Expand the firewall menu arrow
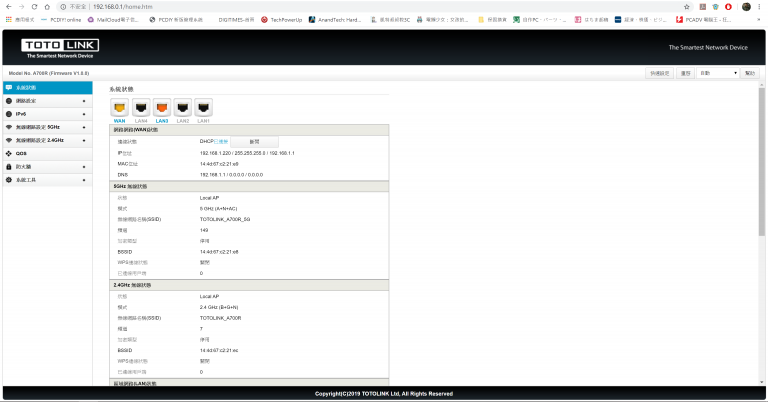Image resolution: width=768 pixels, height=402 pixels. point(84,167)
